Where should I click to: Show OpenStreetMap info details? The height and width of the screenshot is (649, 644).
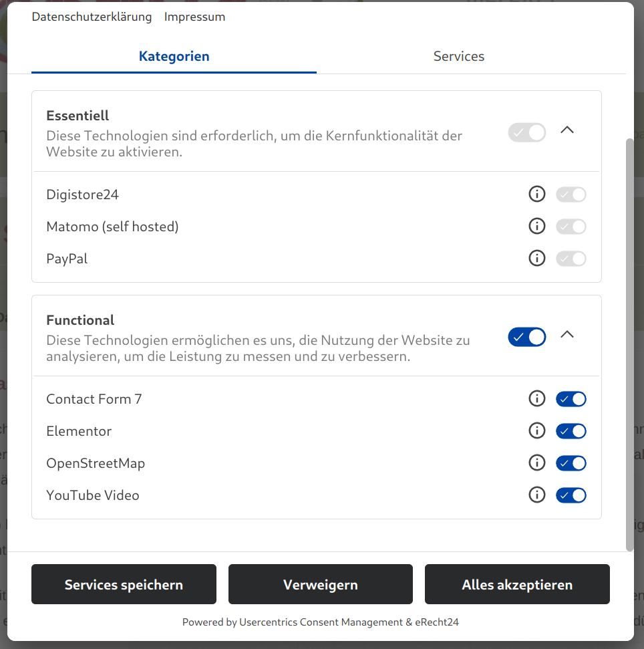click(x=536, y=463)
